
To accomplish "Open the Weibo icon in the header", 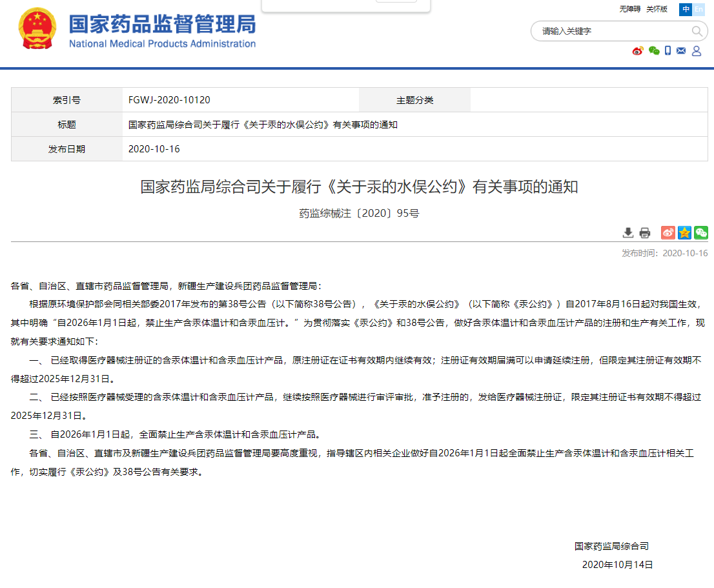I will coord(638,51).
